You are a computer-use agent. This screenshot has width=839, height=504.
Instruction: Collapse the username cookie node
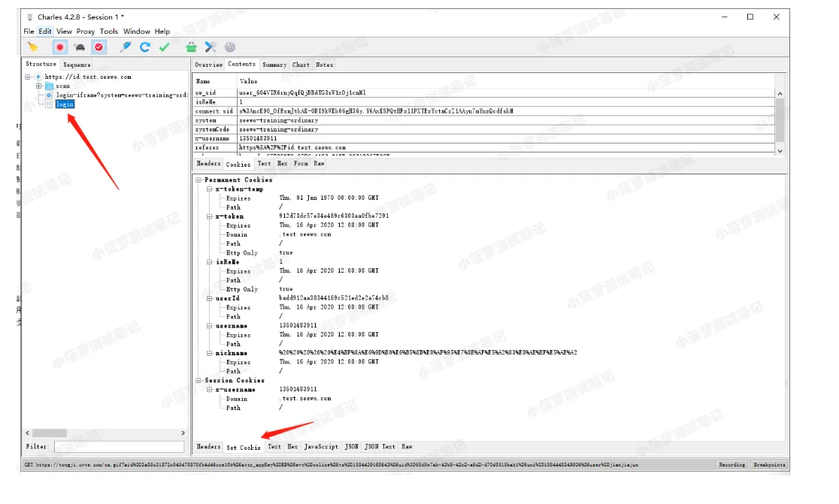click(x=210, y=325)
